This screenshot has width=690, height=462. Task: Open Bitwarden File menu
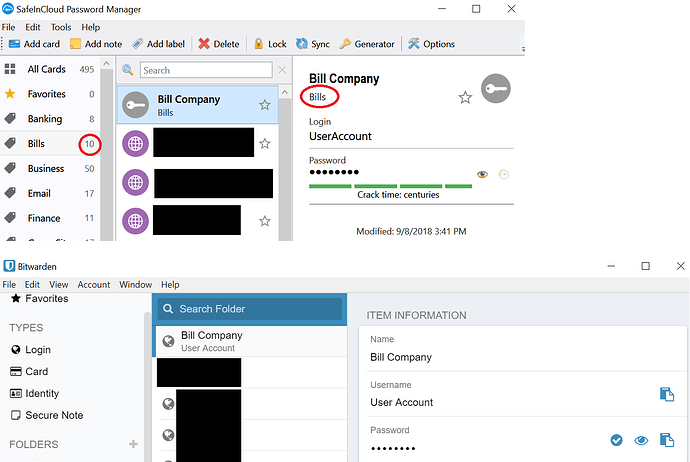tap(9, 285)
